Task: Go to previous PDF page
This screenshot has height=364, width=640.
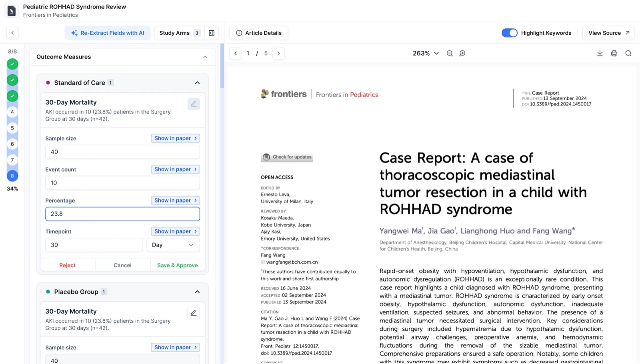Action: coord(236,53)
